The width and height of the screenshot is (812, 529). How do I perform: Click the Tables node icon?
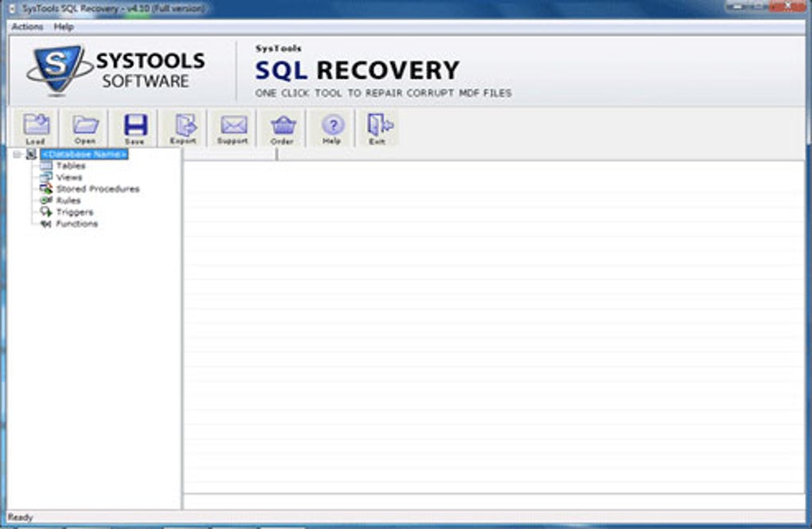click(46, 166)
